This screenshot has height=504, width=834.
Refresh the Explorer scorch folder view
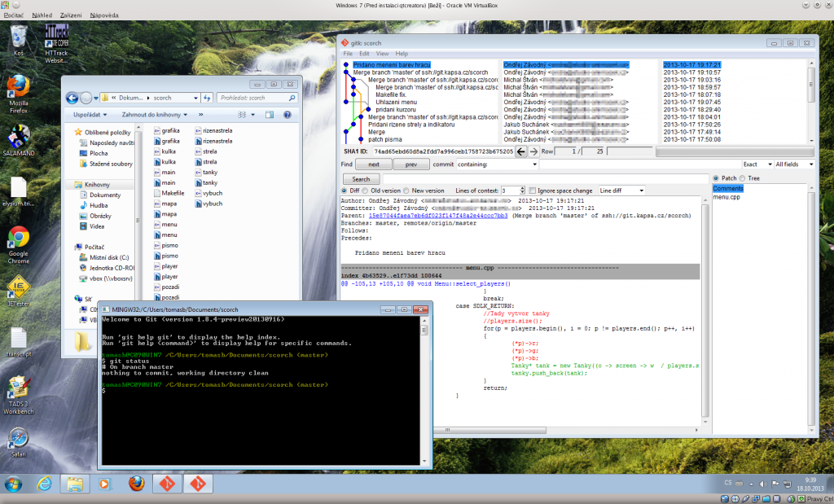(x=207, y=98)
